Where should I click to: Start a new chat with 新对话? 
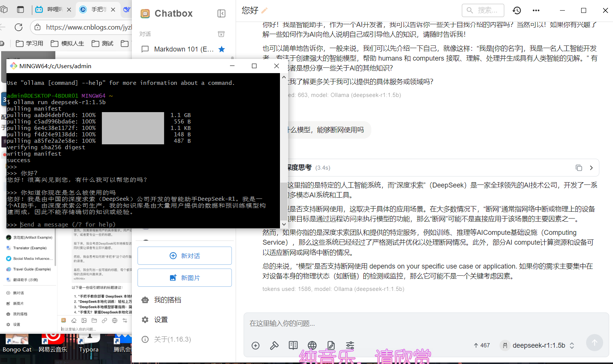185,256
